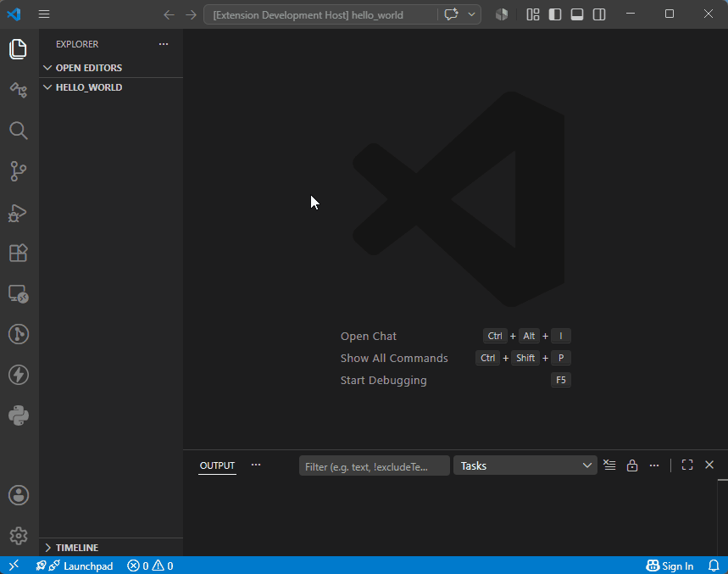Open the command center search box
The width and height of the screenshot is (728, 574).
pos(320,15)
